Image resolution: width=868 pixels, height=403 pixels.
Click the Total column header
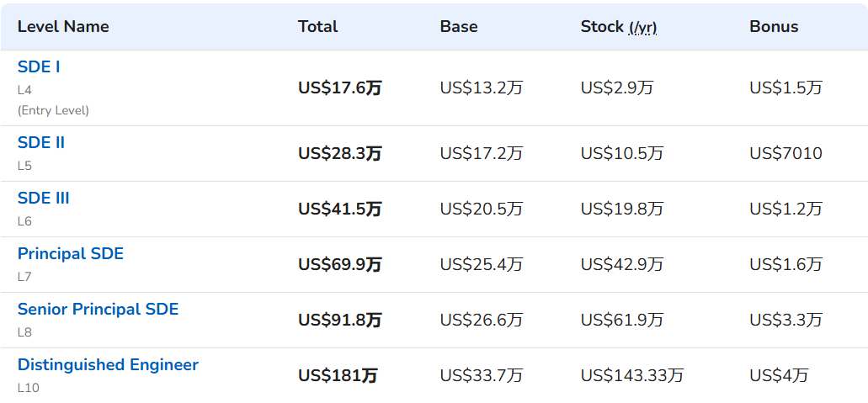(317, 27)
